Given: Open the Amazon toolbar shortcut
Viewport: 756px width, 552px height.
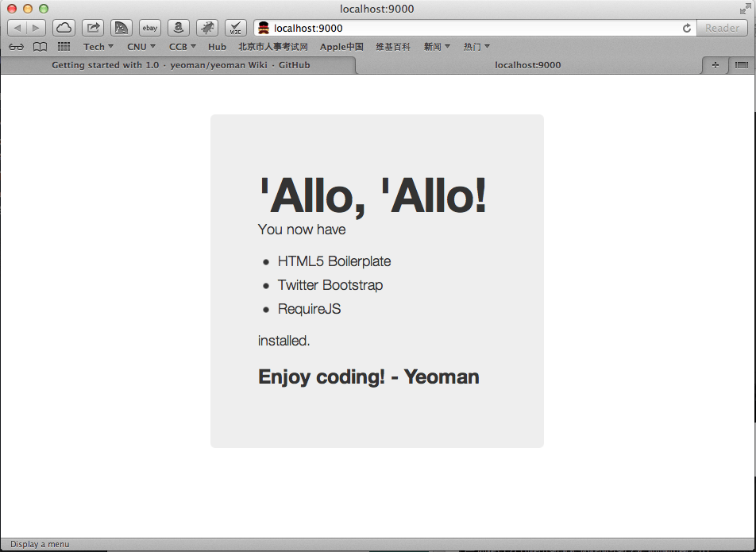Looking at the screenshot, I should coord(179,28).
